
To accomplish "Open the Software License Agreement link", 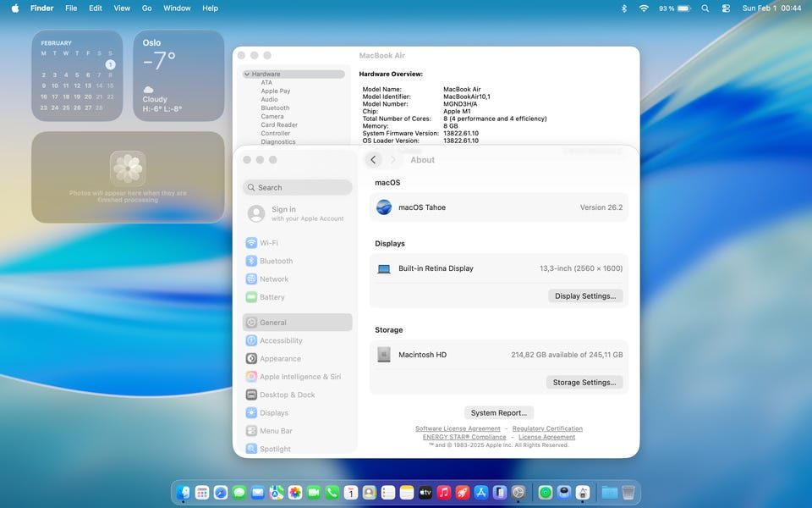I will 458,428.
